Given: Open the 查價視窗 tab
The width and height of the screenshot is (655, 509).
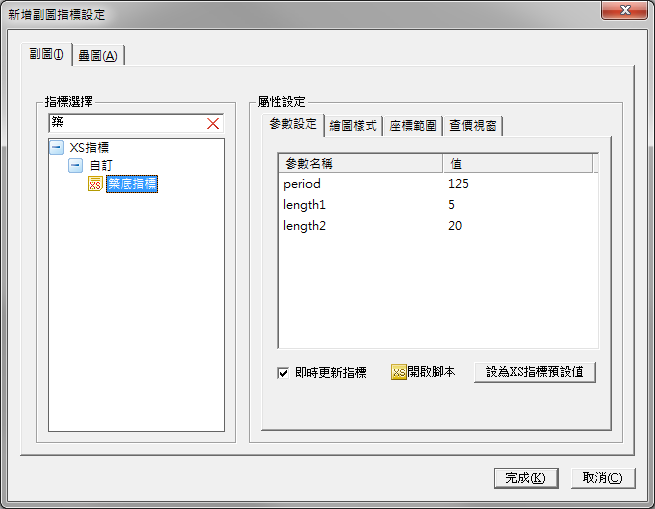Looking at the screenshot, I should (x=473, y=126).
